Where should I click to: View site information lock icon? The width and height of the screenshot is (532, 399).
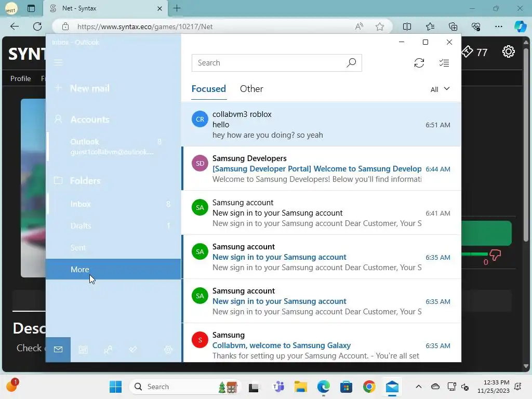click(x=65, y=26)
